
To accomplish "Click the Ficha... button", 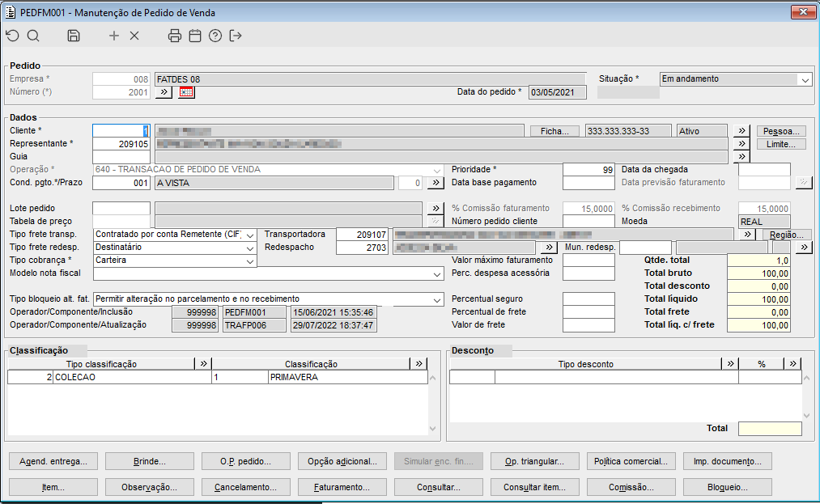I will click(554, 131).
